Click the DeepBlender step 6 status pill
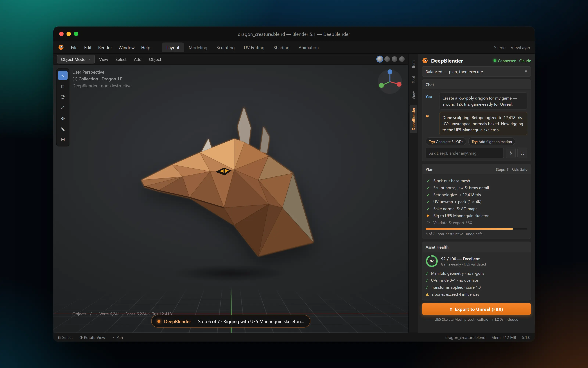Screen dimensions: 588x368 point(231,321)
